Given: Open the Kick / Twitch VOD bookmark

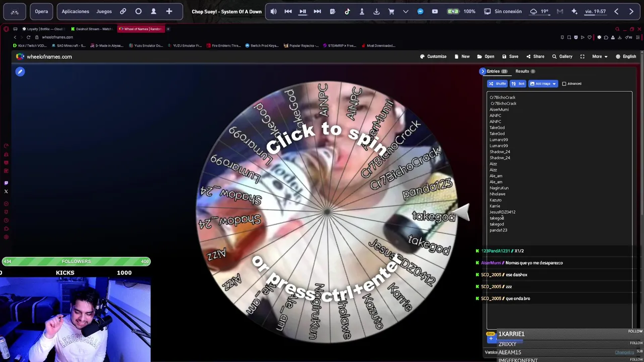Looking at the screenshot, I should [30, 46].
